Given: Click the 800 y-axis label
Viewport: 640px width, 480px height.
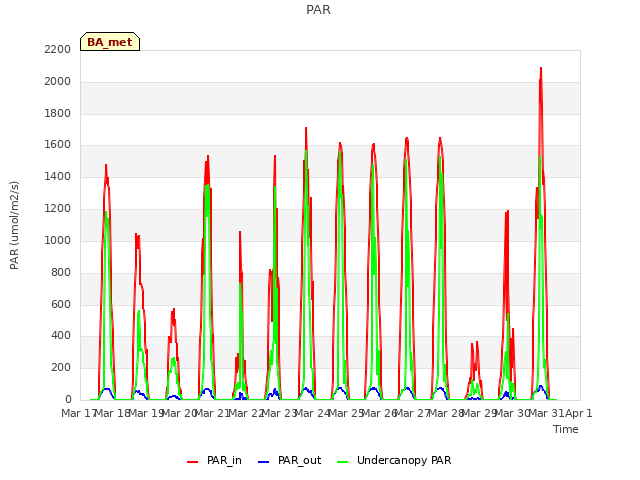Looking at the screenshot, I should pyautogui.click(x=61, y=272).
